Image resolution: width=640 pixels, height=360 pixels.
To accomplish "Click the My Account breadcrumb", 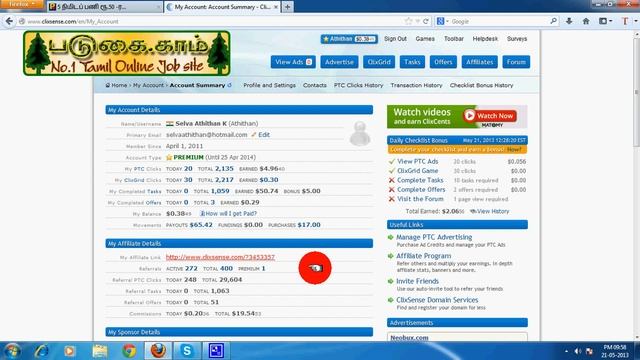I will click(x=148, y=85).
